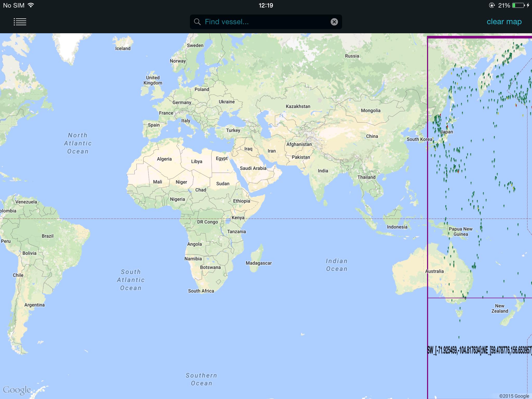532x399 pixels.
Task: Tap the Kazakhstan map label
Action: click(x=298, y=106)
